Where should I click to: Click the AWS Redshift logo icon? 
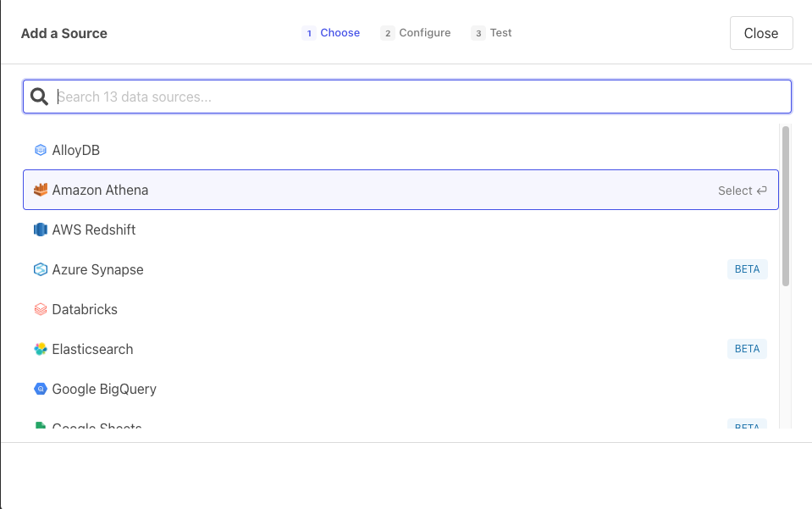[x=40, y=230]
